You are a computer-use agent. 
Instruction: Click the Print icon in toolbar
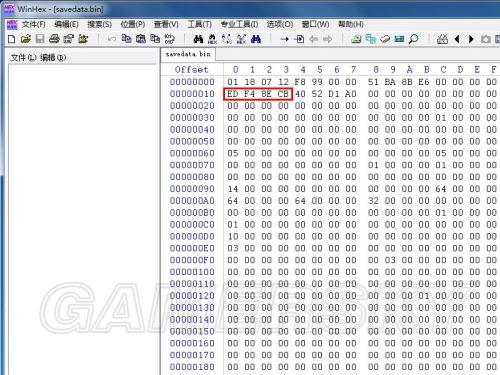[54, 39]
